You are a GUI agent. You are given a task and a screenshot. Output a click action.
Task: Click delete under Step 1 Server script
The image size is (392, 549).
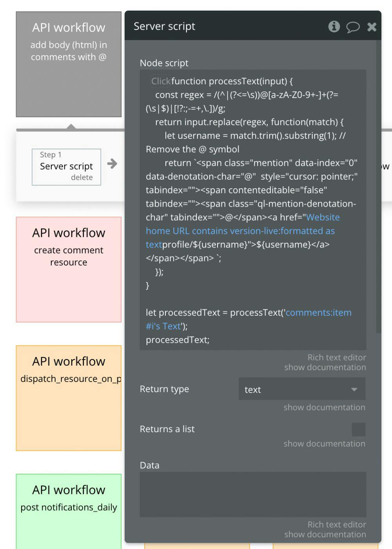(82, 177)
